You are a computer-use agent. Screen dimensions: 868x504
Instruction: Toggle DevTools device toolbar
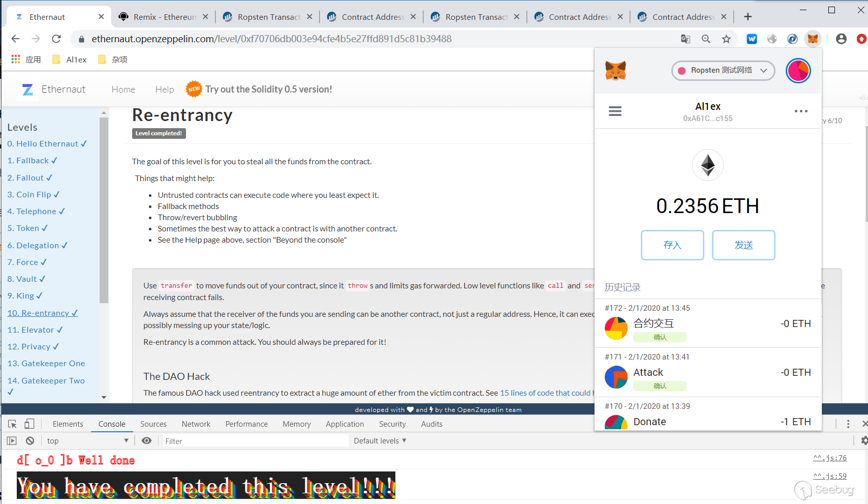[x=29, y=424]
